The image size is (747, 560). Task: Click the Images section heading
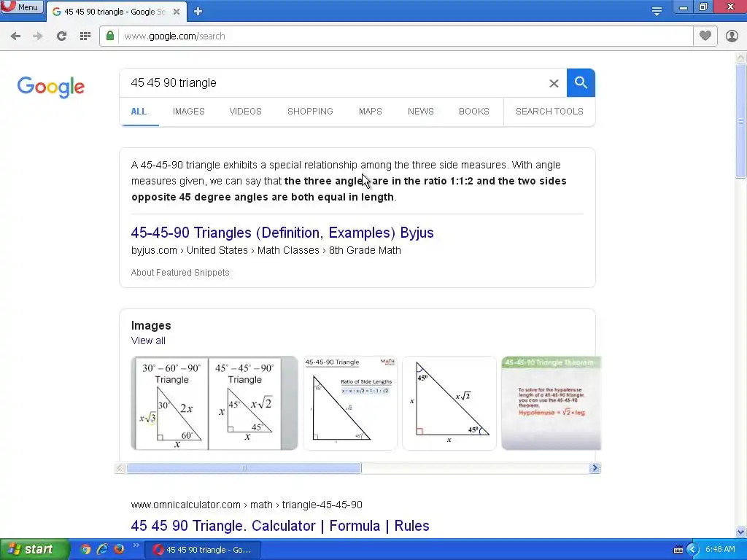(x=151, y=326)
